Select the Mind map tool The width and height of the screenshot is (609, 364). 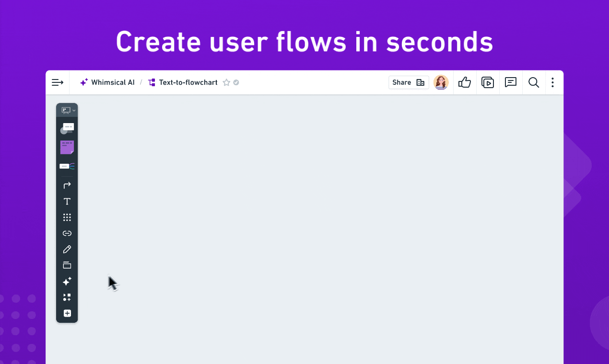pyautogui.click(x=67, y=166)
